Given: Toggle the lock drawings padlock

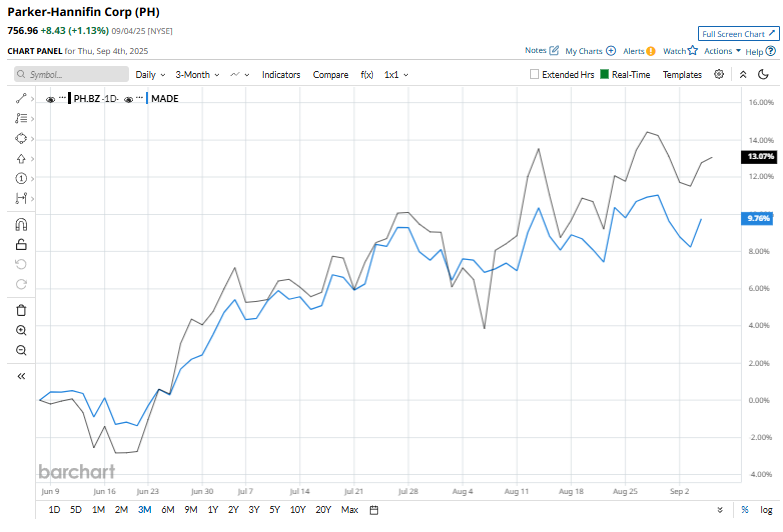Looking at the screenshot, I should coord(21,244).
